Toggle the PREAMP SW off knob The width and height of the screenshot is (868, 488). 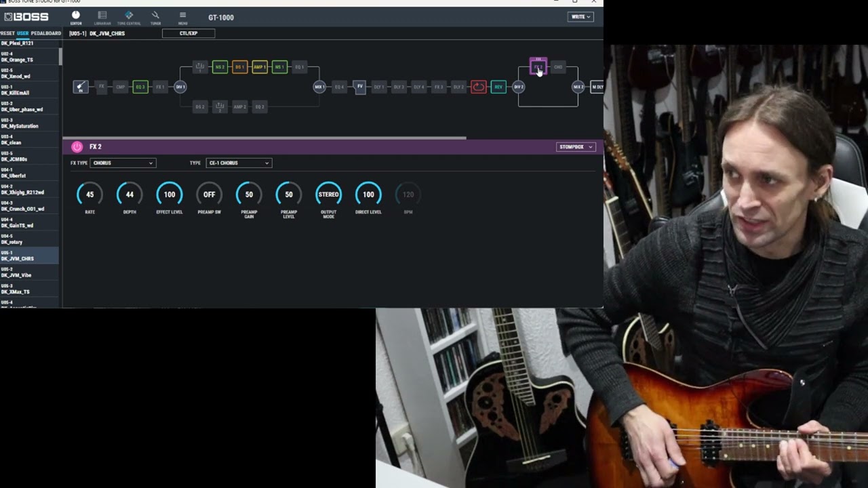coord(209,195)
